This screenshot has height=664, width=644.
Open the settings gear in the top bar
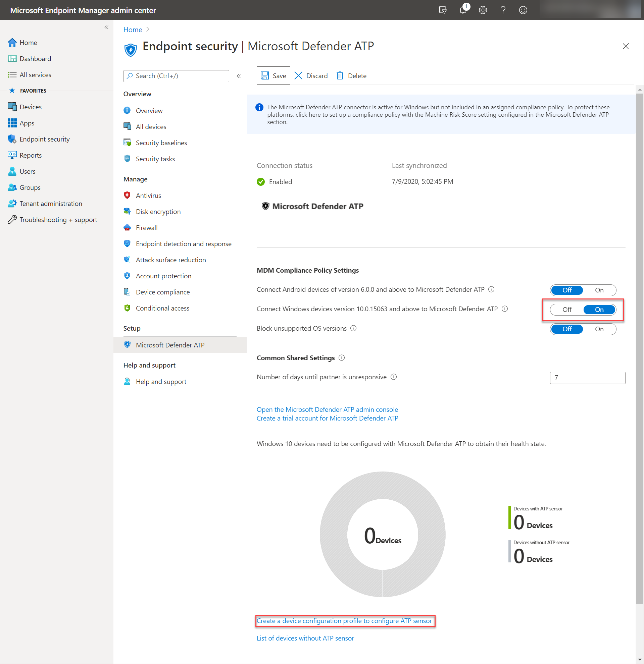tap(483, 10)
